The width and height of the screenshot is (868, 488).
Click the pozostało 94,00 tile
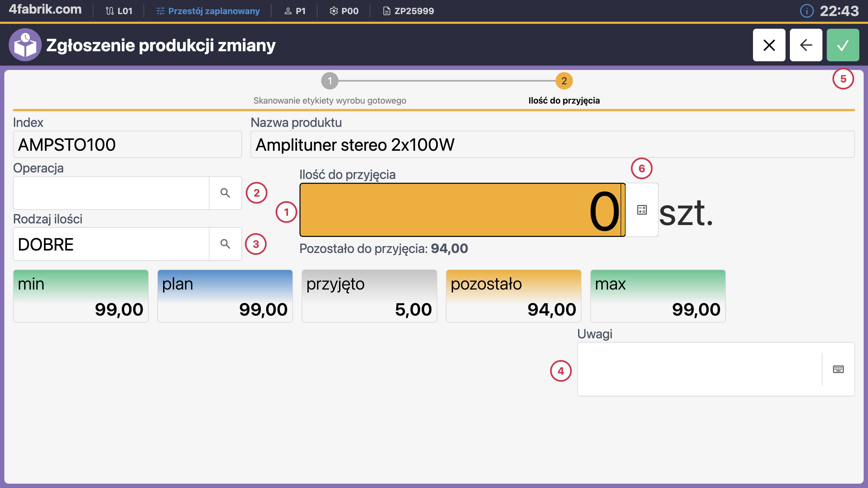[513, 296]
